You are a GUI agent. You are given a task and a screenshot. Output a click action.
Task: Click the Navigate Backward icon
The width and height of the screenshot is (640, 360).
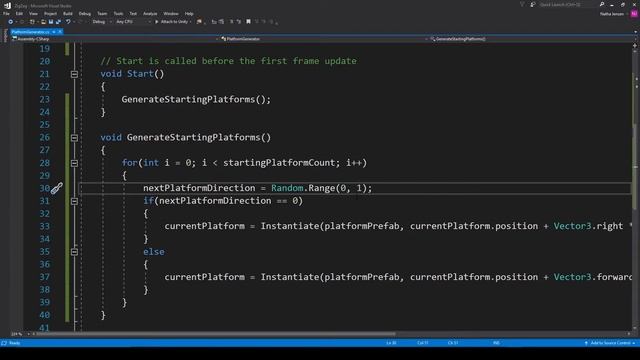11,22
